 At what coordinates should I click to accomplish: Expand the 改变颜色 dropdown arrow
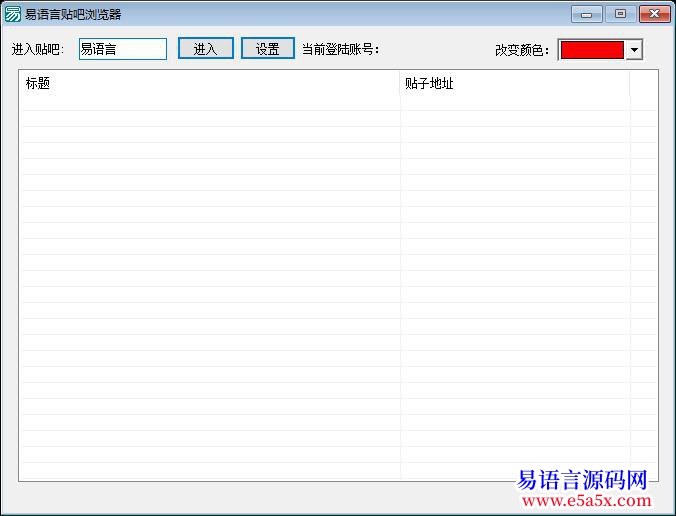(x=634, y=50)
